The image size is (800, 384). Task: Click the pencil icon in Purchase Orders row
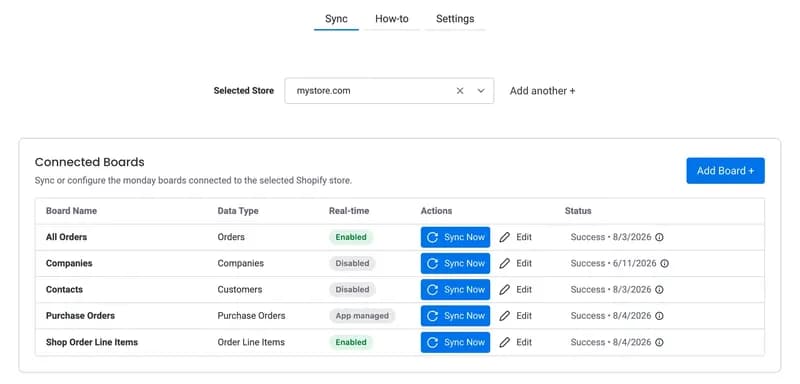pos(505,316)
